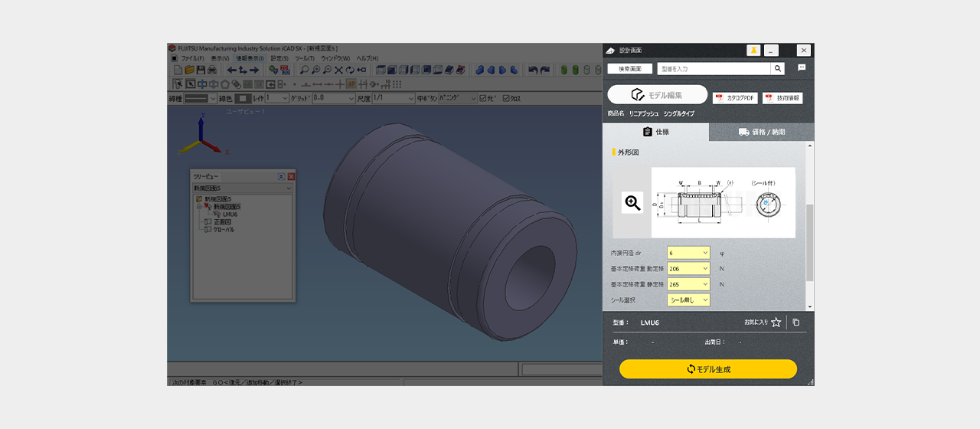Click the search magnifier beside the model number field
Image resolution: width=980 pixels, height=429 pixels.
tap(778, 68)
